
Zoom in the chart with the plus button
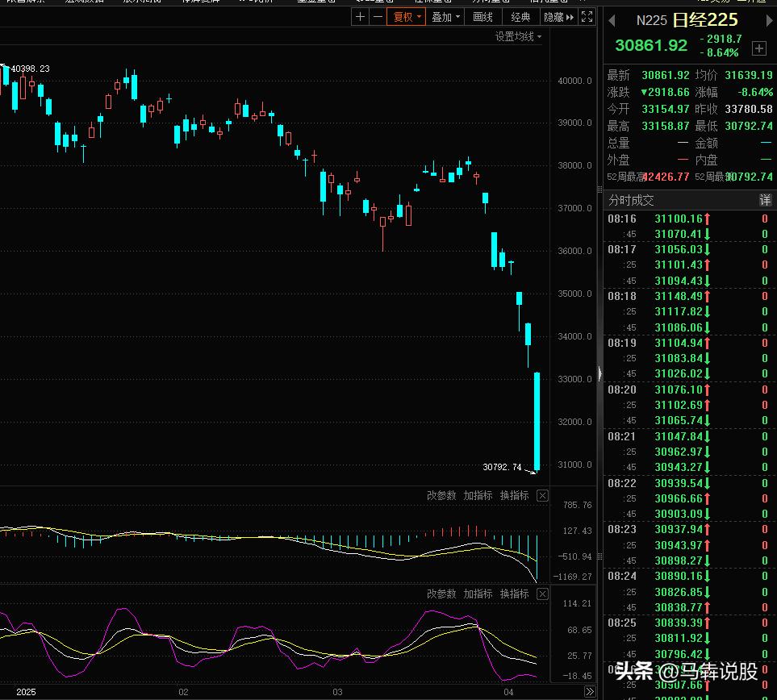[360, 18]
